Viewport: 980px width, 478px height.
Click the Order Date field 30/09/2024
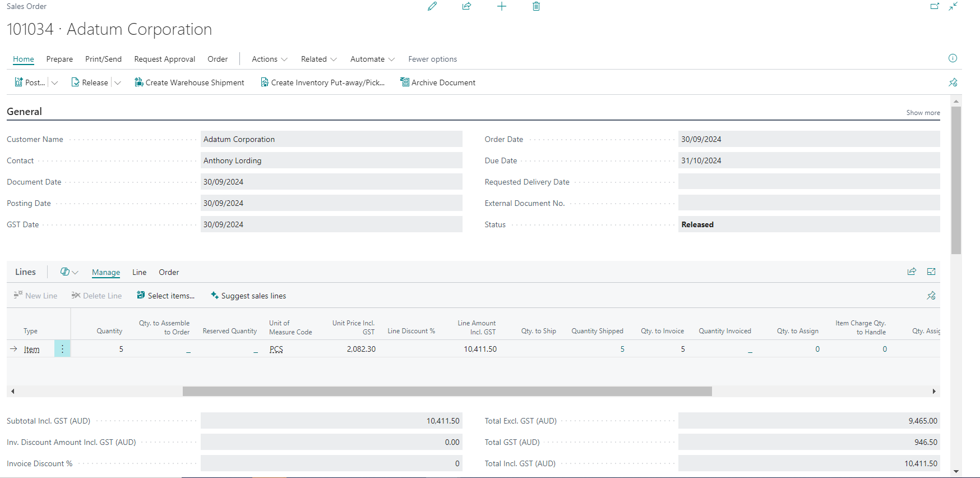809,139
